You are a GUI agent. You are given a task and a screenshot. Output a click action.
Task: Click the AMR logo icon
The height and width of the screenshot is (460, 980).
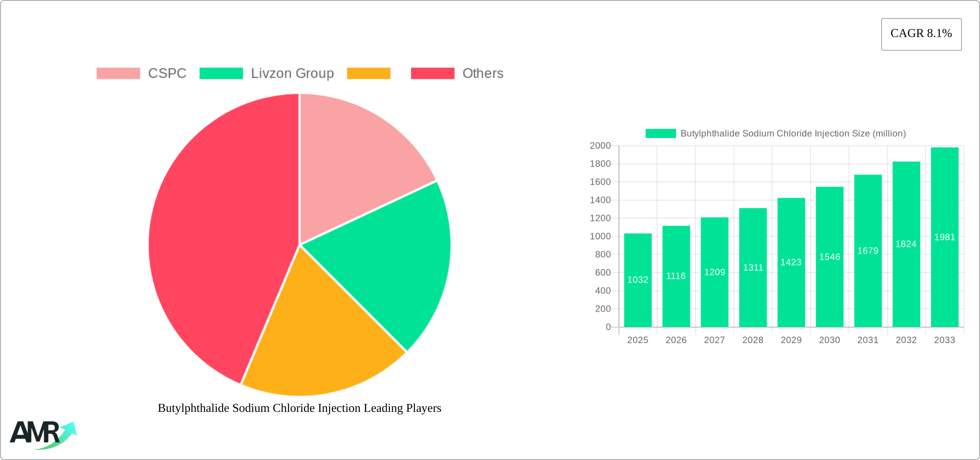point(43,434)
